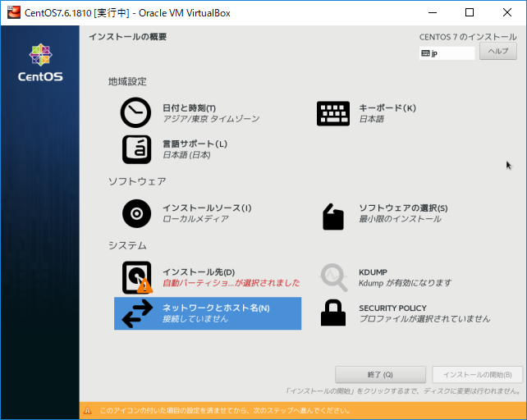The height and width of the screenshot is (420, 527).
Task: Click 日本語 under キーボード
Action: pos(371,119)
